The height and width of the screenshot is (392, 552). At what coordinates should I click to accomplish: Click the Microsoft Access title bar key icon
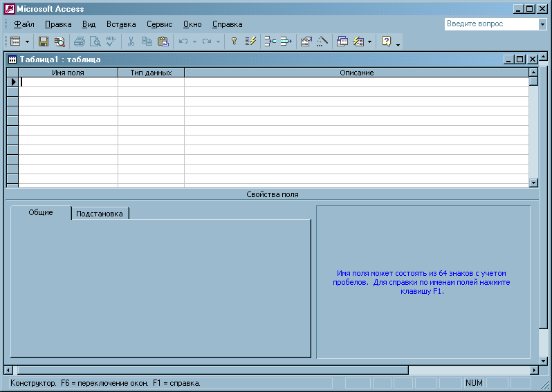point(9,9)
